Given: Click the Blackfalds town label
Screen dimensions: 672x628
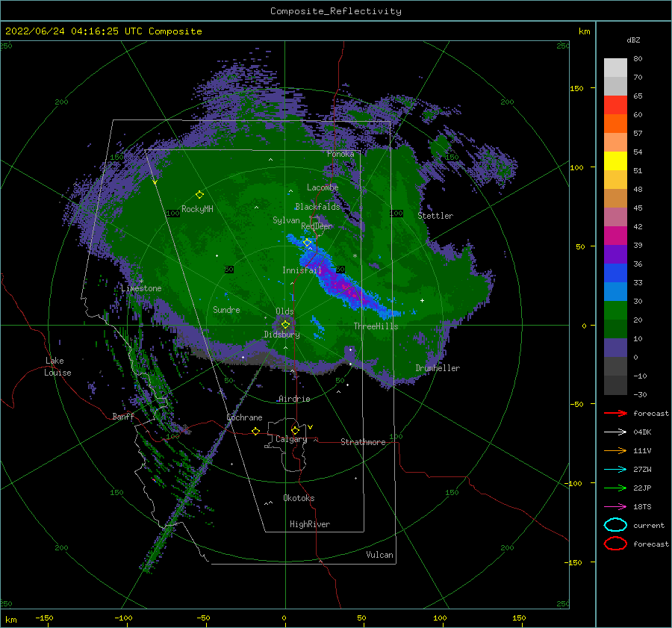Looking at the screenshot, I should [317, 207].
